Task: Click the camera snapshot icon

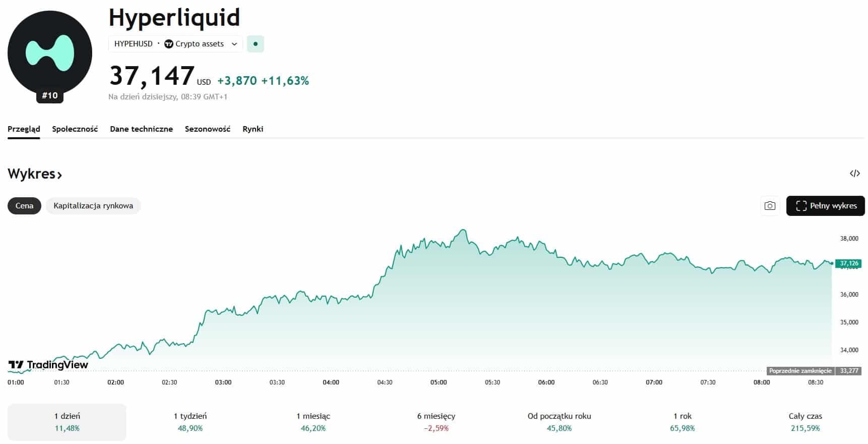Action: pyautogui.click(x=770, y=206)
